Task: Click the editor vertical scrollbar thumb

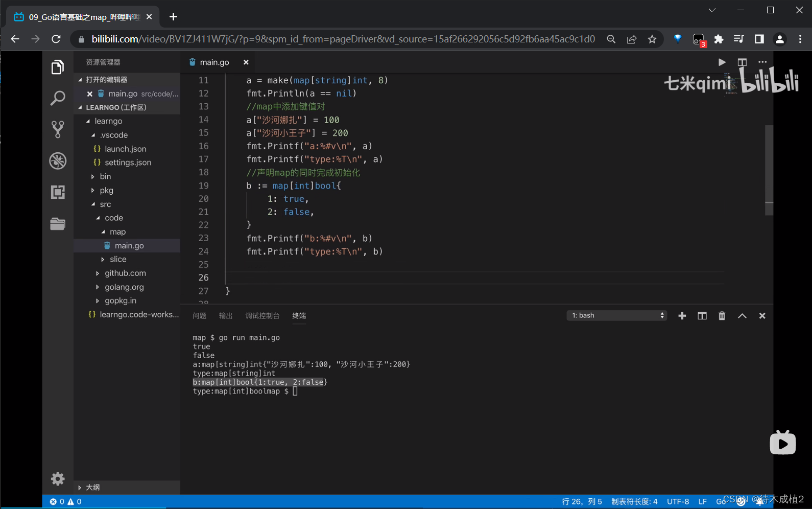Action: coord(769,170)
